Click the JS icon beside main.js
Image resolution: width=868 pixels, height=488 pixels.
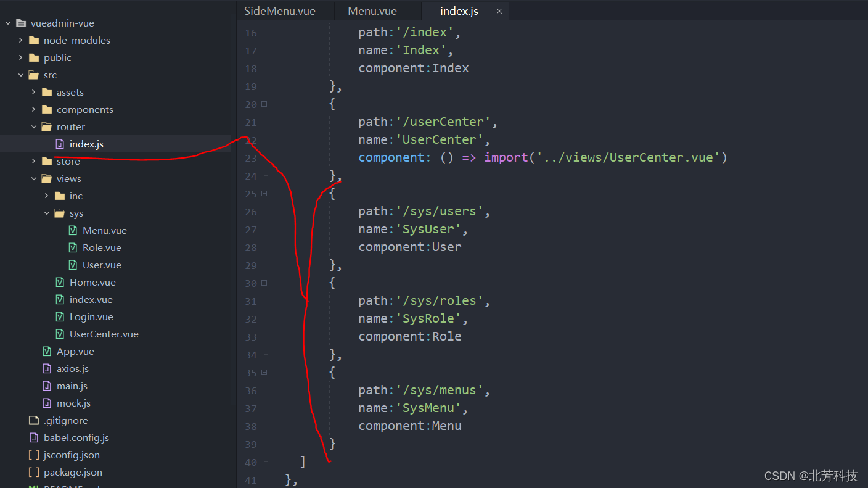[47, 386]
